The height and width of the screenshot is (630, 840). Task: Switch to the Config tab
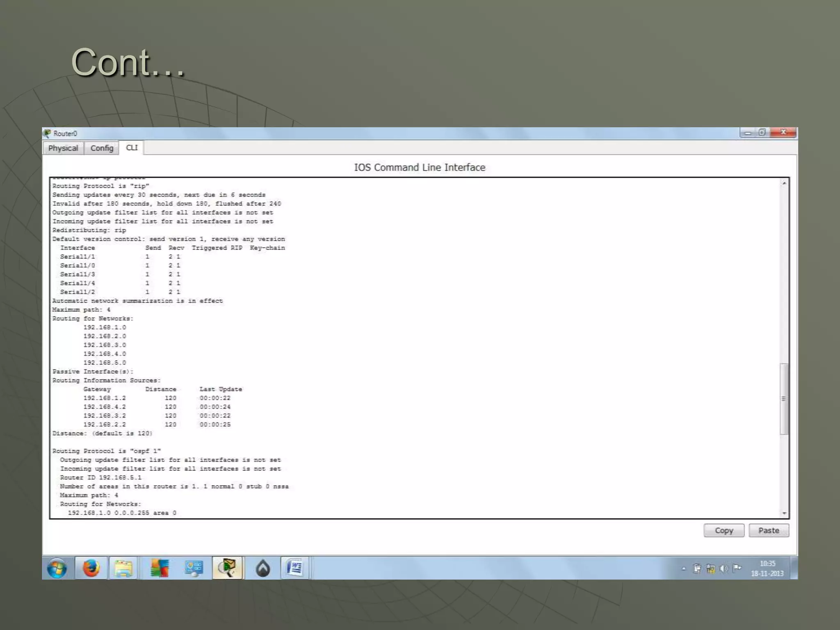pyautogui.click(x=102, y=148)
